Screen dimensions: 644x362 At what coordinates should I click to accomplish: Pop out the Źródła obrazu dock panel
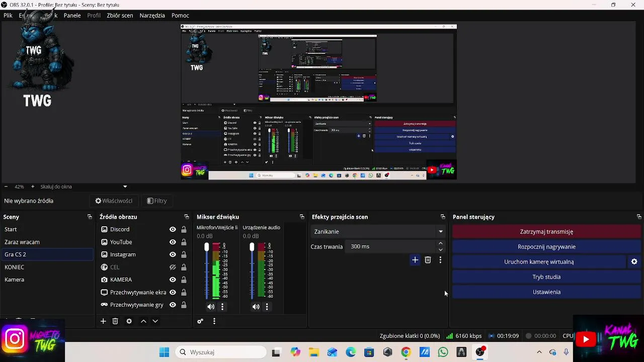[186, 217]
